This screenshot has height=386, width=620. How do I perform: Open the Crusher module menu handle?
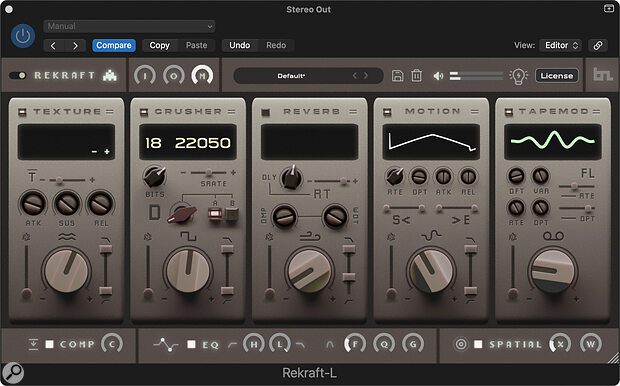click(x=232, y=112)
